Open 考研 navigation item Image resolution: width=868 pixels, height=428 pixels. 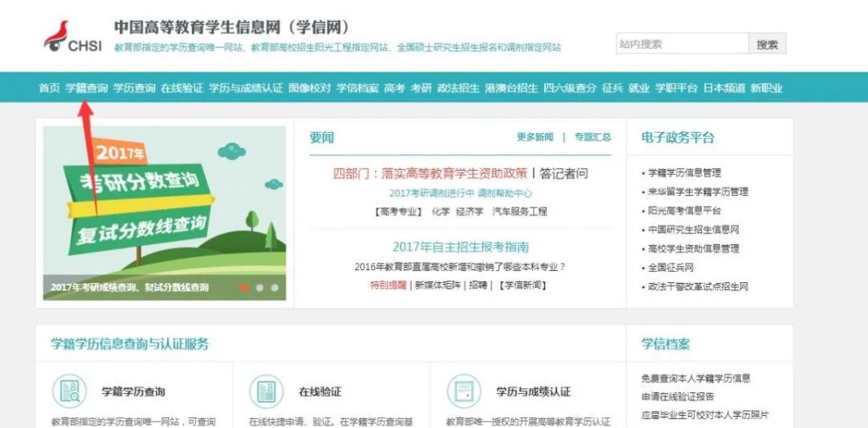pyautogui.click(x=421, y=88)
